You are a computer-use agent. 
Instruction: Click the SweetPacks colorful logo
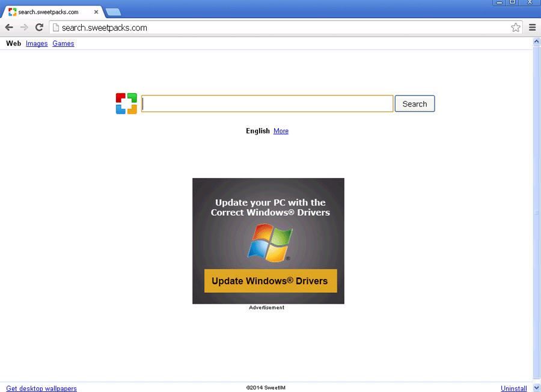[126, 103]
